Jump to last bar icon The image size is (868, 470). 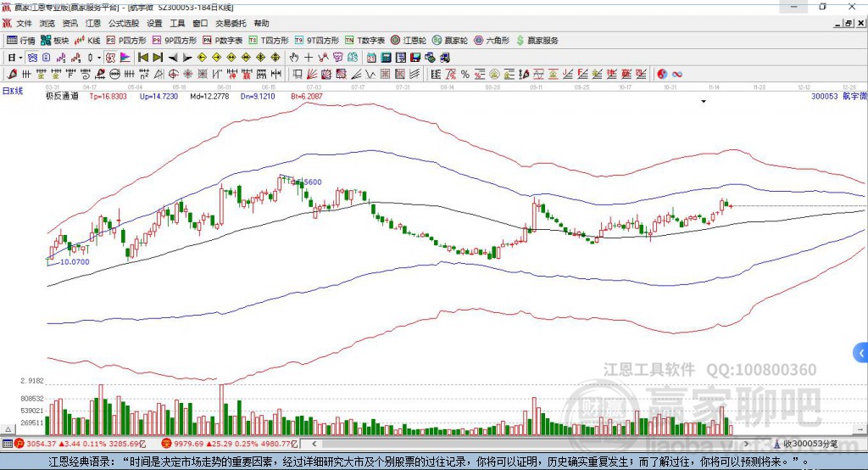[x=158, y=57]
